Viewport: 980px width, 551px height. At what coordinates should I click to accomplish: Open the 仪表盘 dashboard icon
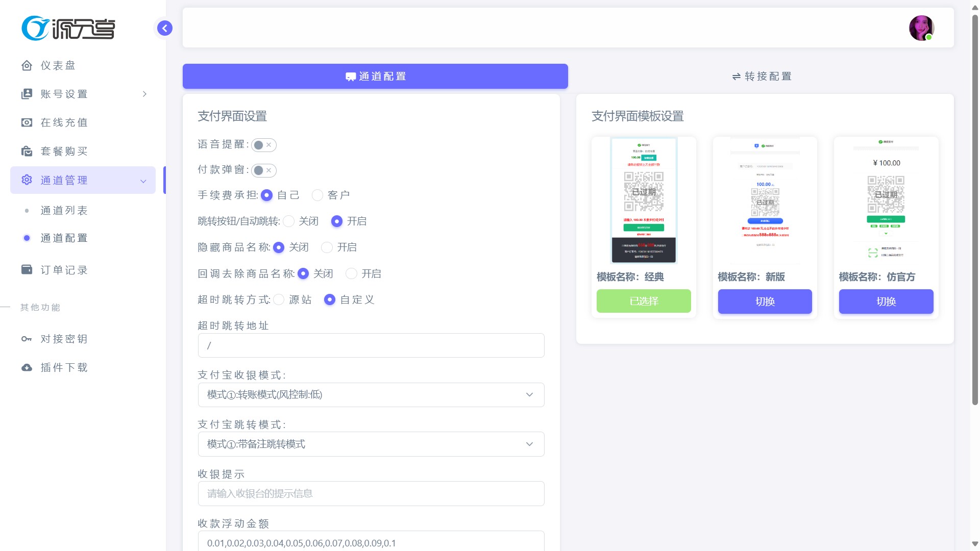tap(27, 65)
